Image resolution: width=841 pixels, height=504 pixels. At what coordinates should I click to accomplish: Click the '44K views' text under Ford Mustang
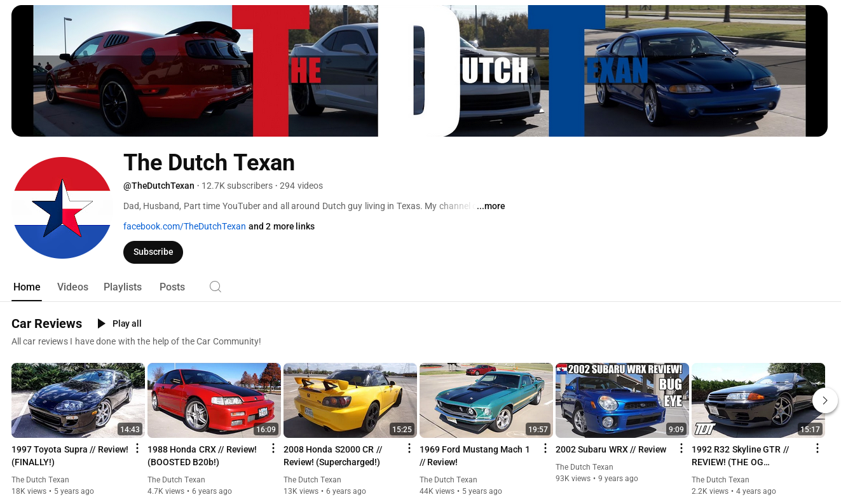(437, 491)
